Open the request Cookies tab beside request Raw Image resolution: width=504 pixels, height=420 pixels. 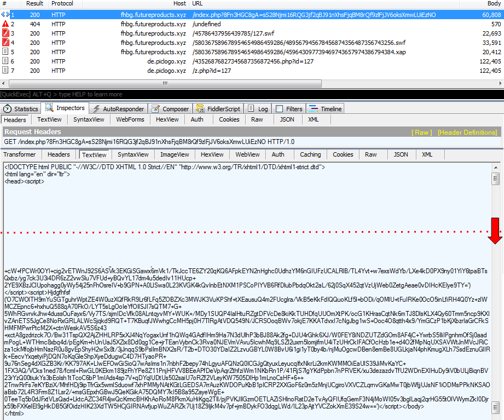click(x=229, y=119)
